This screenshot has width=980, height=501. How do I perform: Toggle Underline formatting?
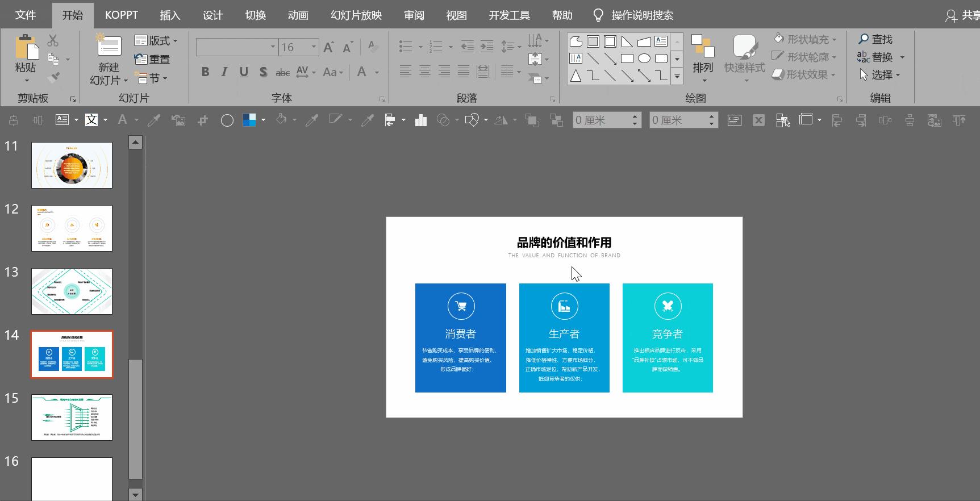[x=244, y=72]
